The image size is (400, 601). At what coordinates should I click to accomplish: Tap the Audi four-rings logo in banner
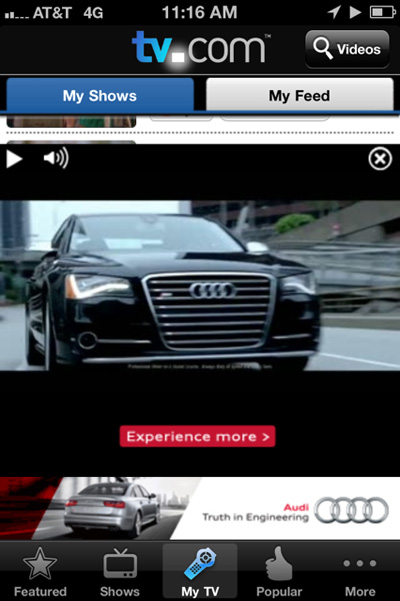352,510
